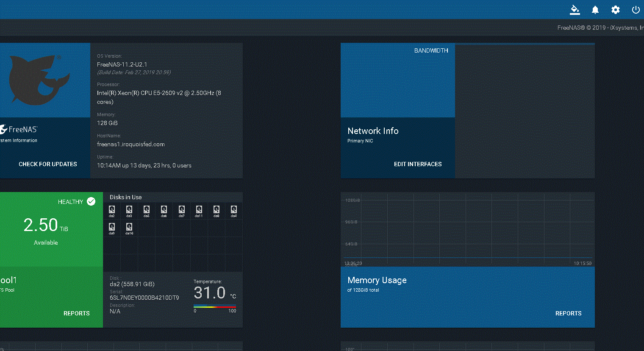Click the disk temperature color gauge
The image size is (644, 351).
[x=215, y=306]
